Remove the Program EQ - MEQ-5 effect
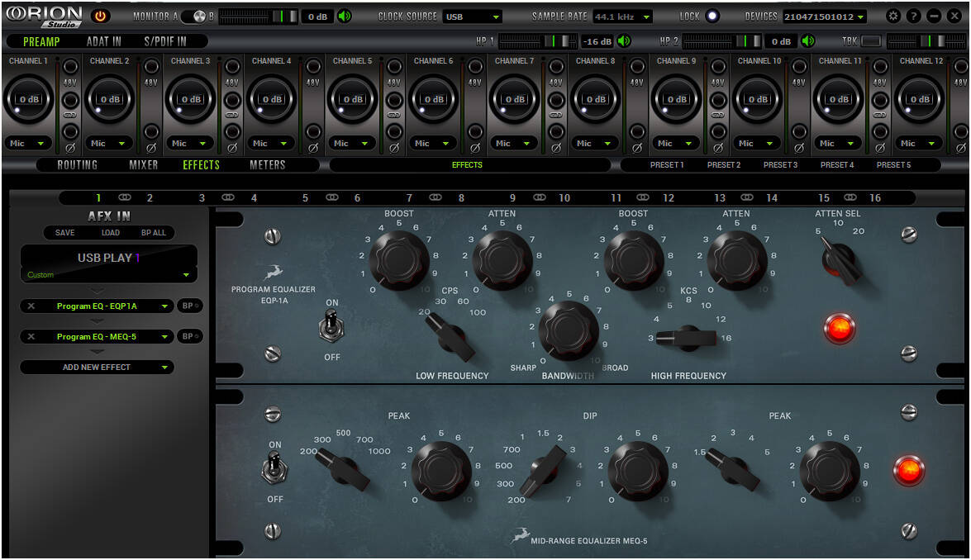Screen dimensions: 971x560 31,337
